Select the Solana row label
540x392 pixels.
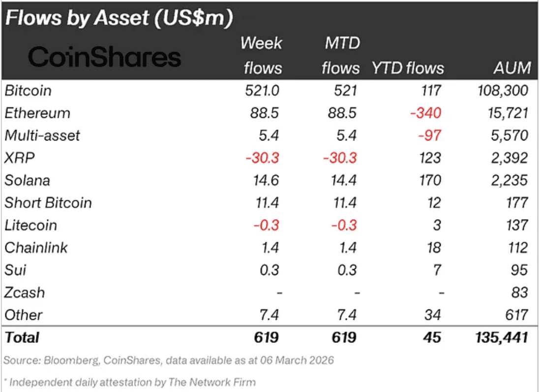[x=27, y=180]
